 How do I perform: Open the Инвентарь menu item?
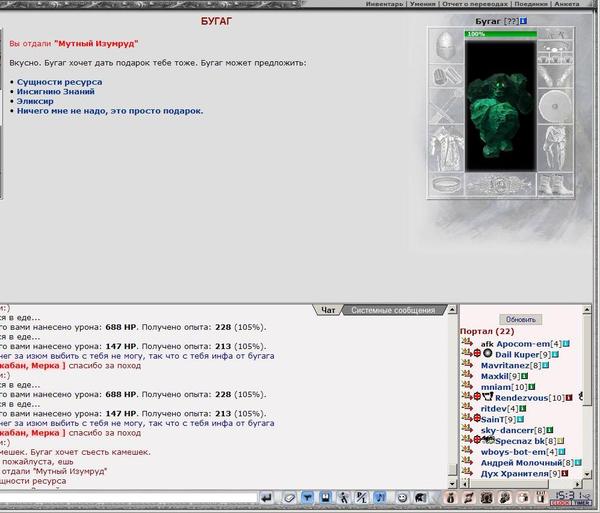pyautogui.click(x=384, y=4)
